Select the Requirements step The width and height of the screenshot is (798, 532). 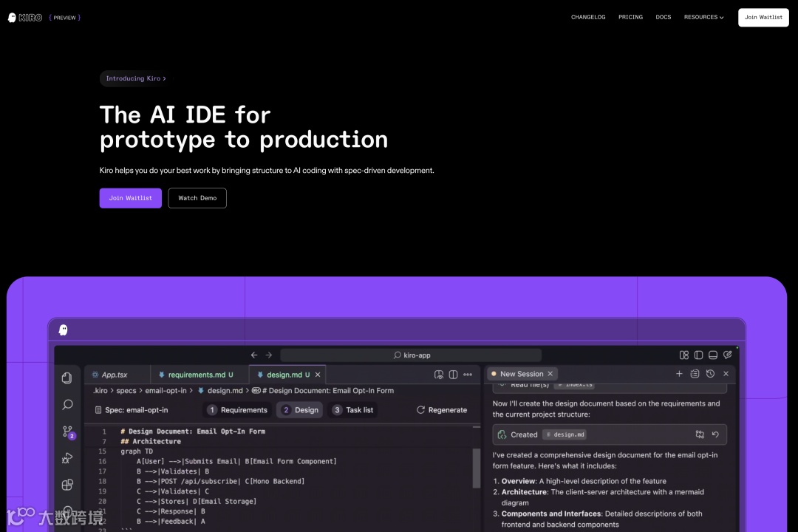coord(238,410)
